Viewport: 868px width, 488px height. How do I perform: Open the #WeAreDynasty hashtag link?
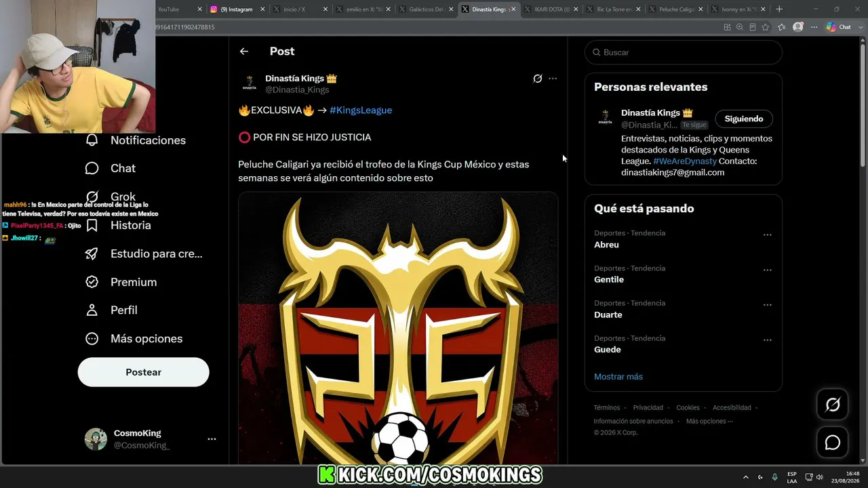[x=685, y=161]
